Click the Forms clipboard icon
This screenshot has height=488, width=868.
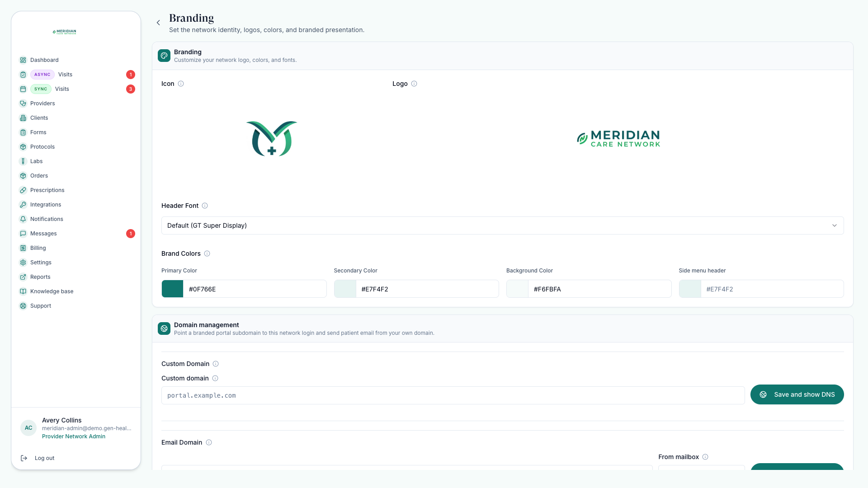(23, 132)
